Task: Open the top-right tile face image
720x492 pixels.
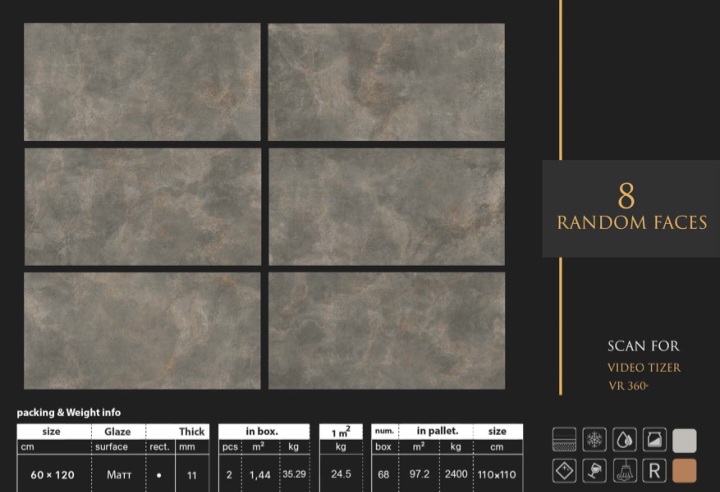Action: 386,82
